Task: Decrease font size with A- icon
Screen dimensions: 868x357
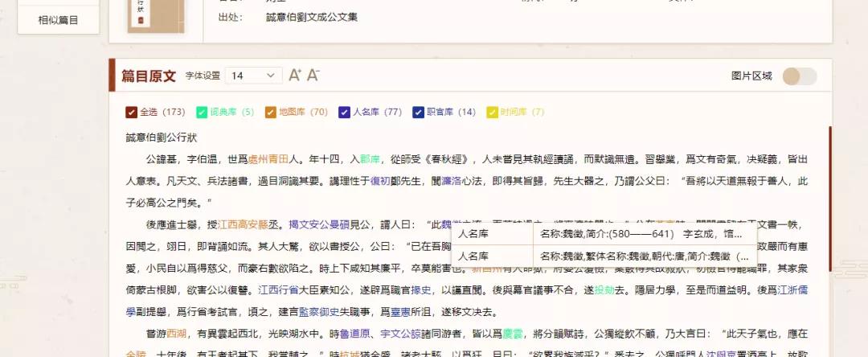Action: tap(313, 75)
